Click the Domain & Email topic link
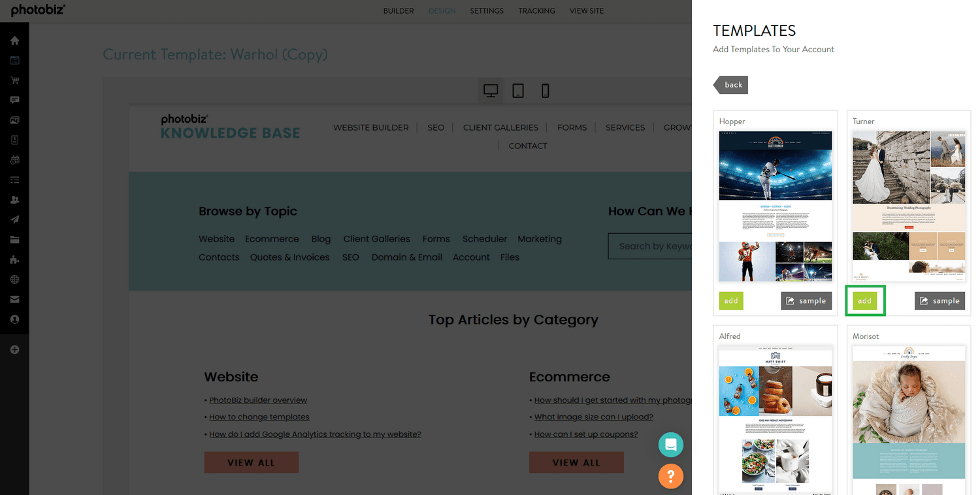980x495 pixels. tap(407, 257)
